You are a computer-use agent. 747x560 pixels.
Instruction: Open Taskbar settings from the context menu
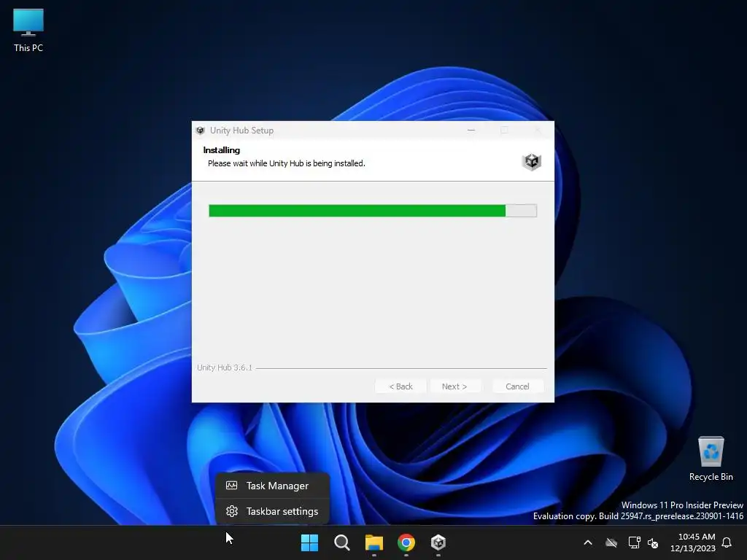pos(273,511)
